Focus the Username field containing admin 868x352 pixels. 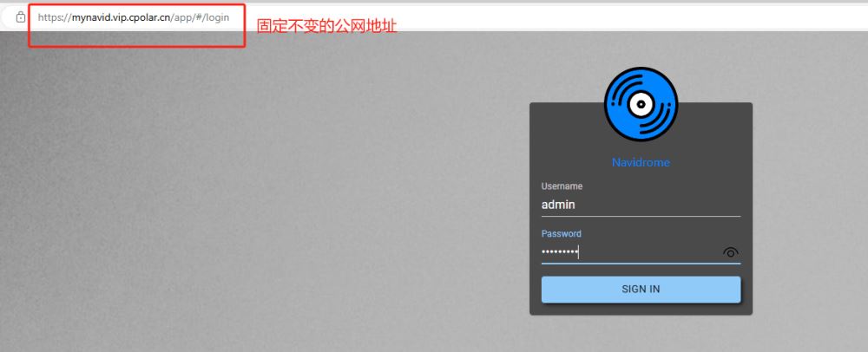(x=641, y=205)
